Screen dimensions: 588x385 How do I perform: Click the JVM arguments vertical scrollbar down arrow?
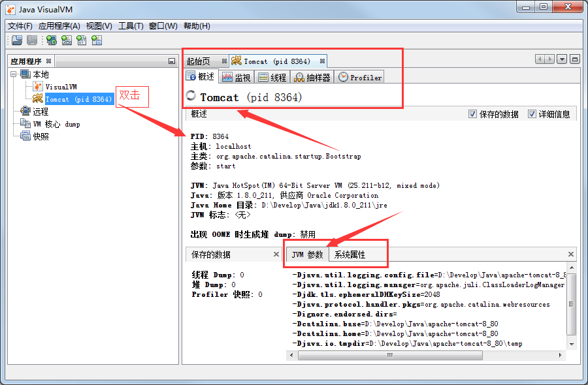pos(571,343)
